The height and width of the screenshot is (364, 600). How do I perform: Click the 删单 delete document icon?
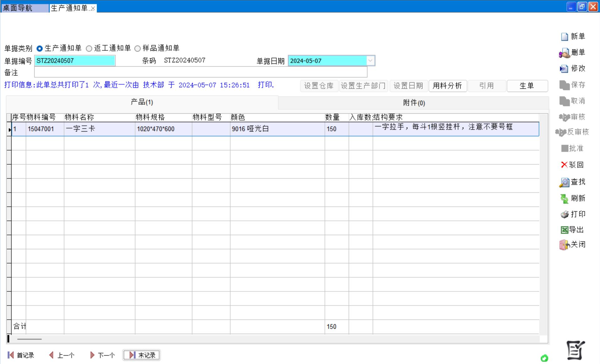[x=565, y=53]
